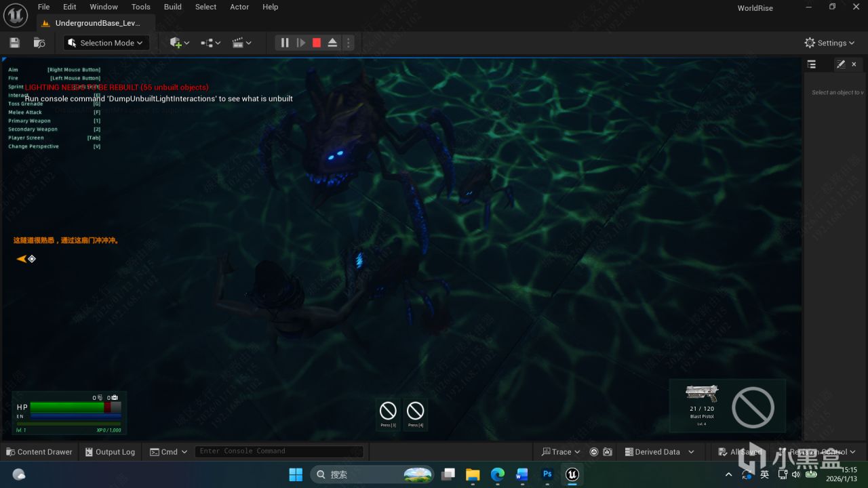Show hidden system tray icons
Image resolution: width=868 pixels, height=488 pixels.
point(728,474)
